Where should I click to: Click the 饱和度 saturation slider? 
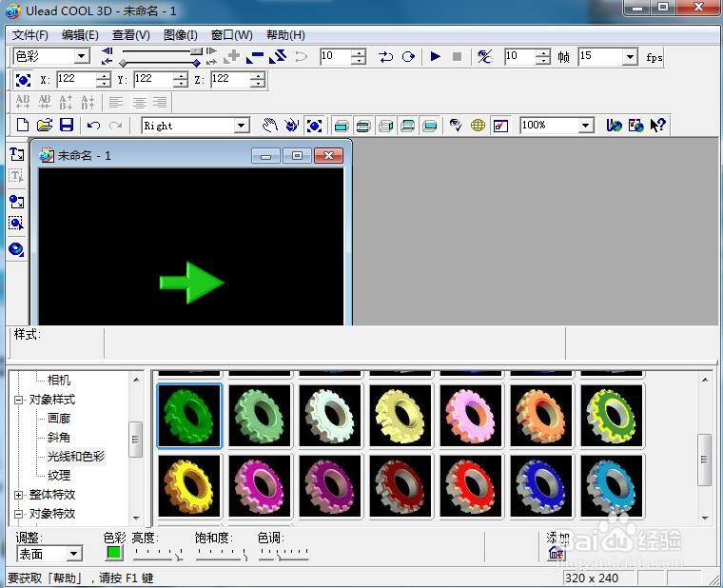point(222,554)
